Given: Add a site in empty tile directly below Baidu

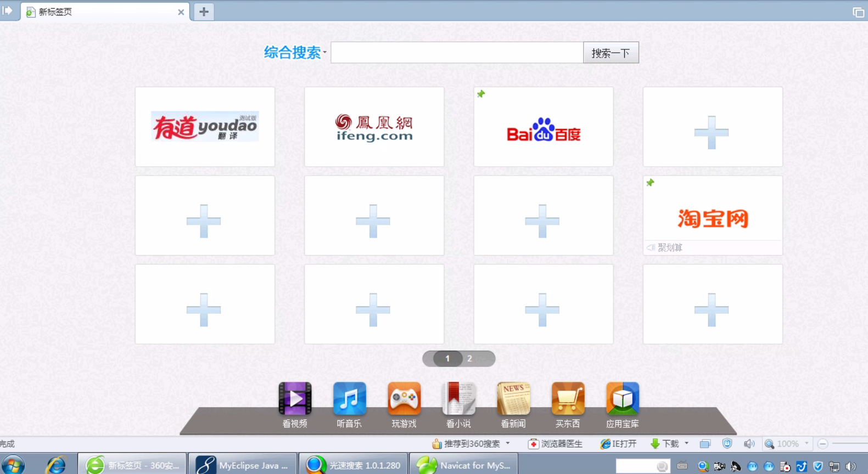Looking at the screenshot, I should point(544,216).
